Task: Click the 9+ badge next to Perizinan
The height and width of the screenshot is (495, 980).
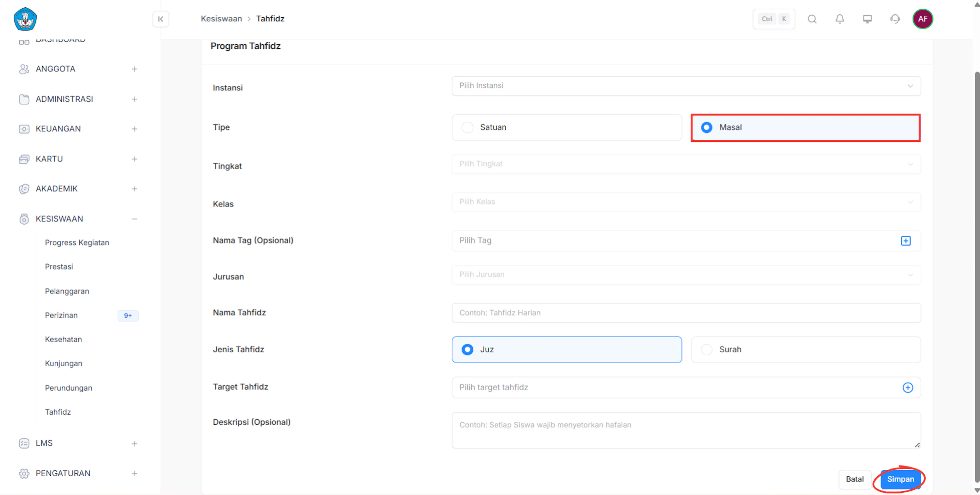Action: pyautogui.click(x=128, y=316)
